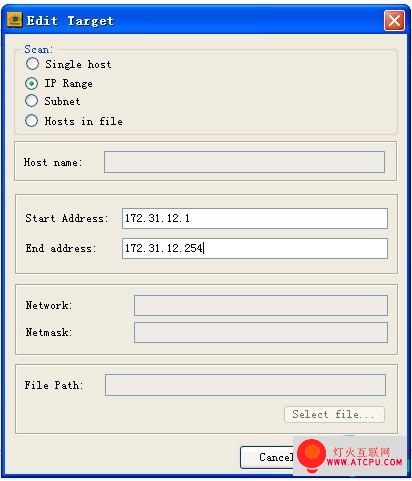Screen dimensions: 412x481
Task: Select the File Path field
Action: coord(245,385)
